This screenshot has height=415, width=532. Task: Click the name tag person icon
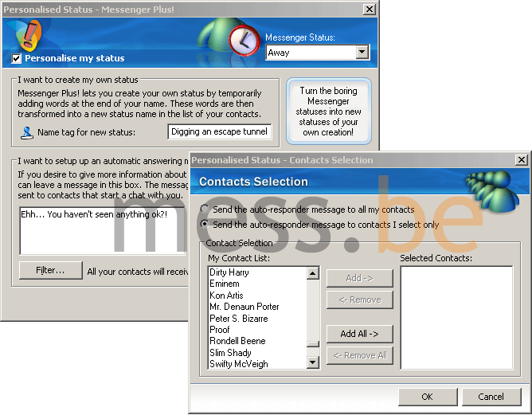[27, 132]
